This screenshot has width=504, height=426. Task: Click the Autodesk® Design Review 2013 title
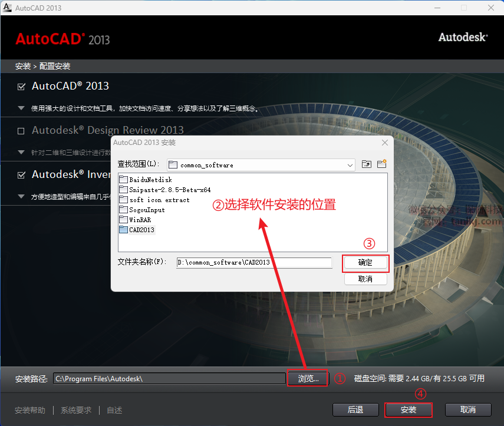[108, 130]
